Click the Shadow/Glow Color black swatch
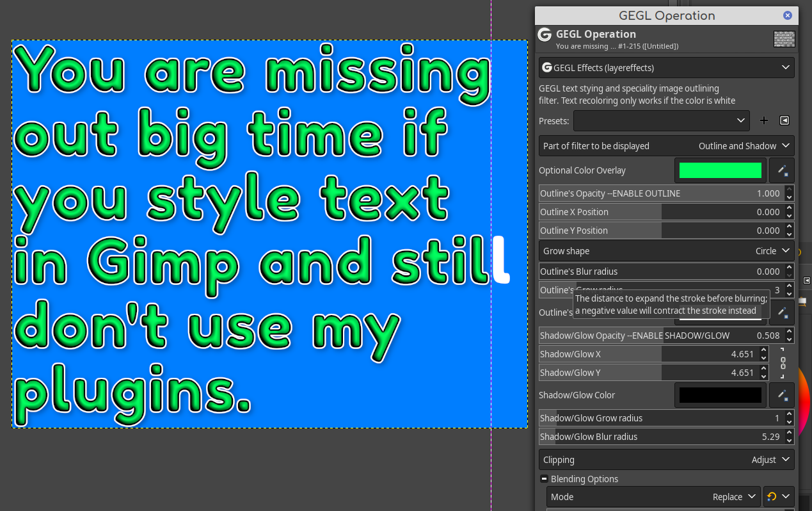 click(720, 395)
